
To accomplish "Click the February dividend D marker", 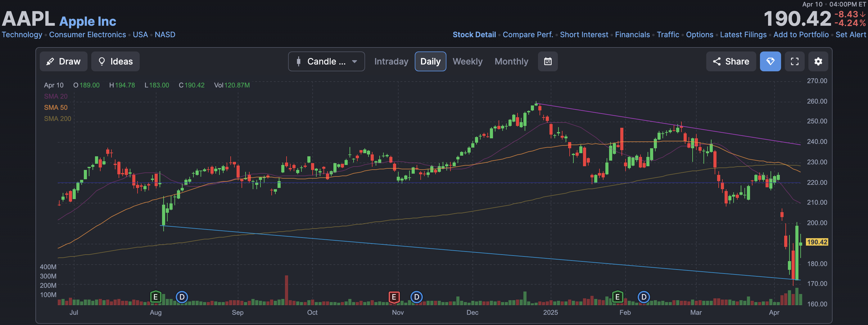I will [x=644, y=297].
